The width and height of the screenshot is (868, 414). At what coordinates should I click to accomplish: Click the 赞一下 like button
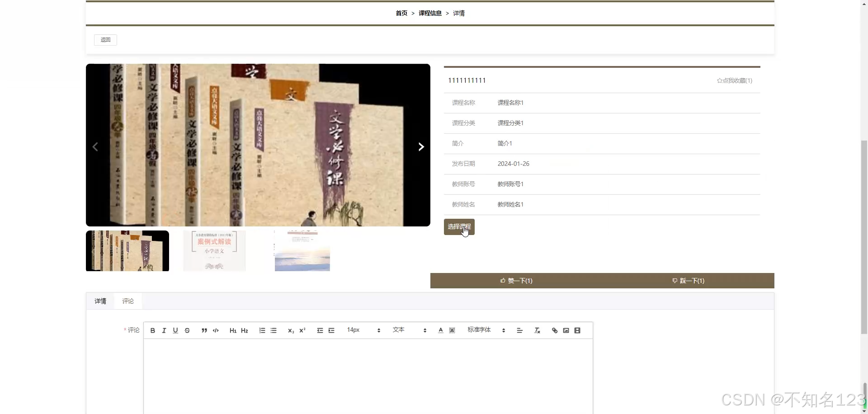tap(516, 281)
